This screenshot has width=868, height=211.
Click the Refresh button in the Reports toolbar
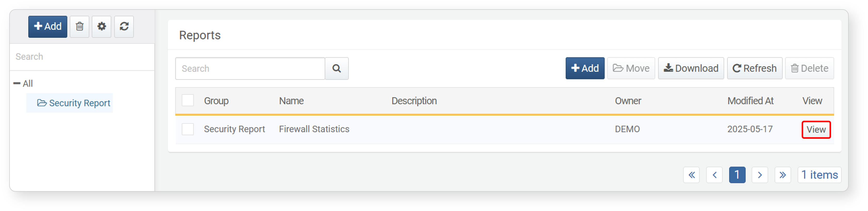755,69
